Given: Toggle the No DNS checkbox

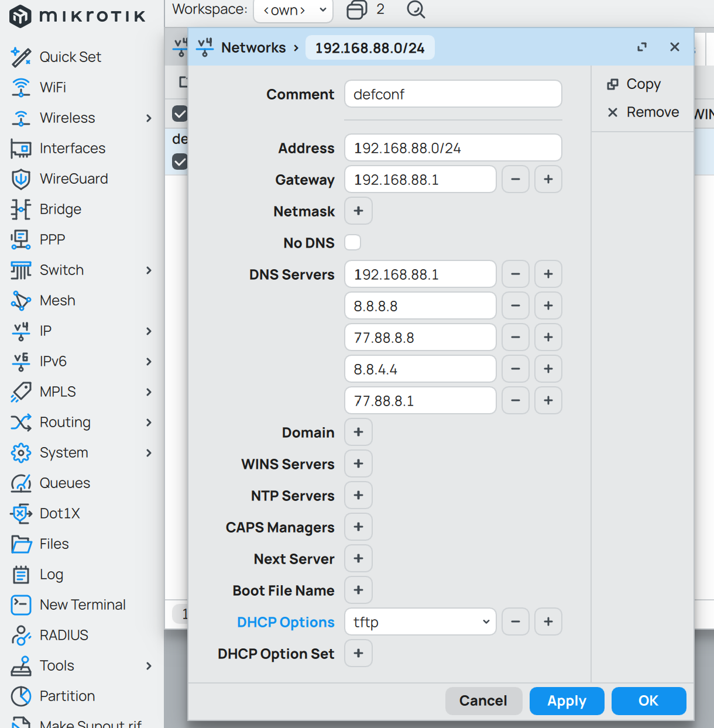Looking at the screenshot, I should (x=353, y=242).
